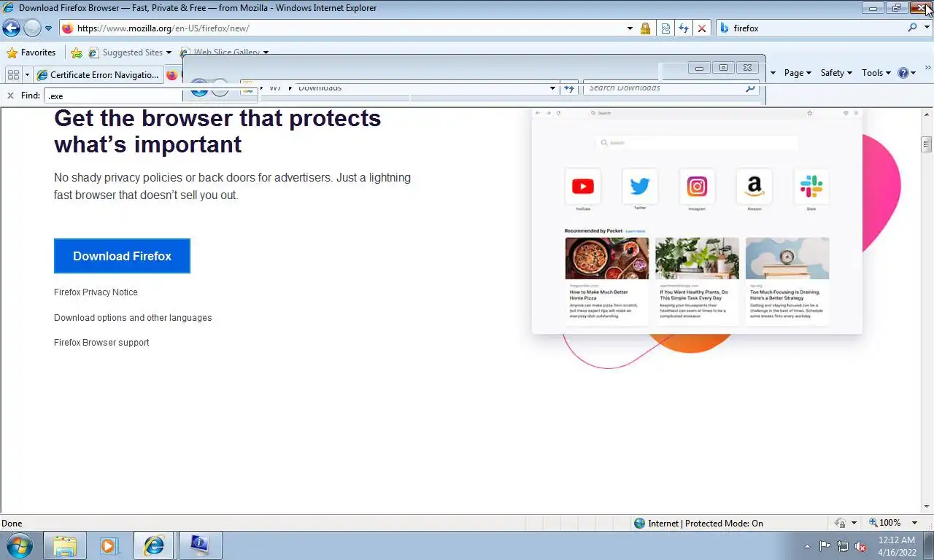Image resolution: width=934 pixels, height=560 pixels.
Task: Open the Windows Start menu
Action: [x=19, y=545]
